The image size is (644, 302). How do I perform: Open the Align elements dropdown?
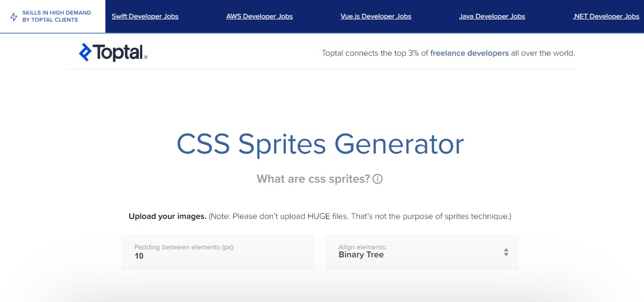422,252
